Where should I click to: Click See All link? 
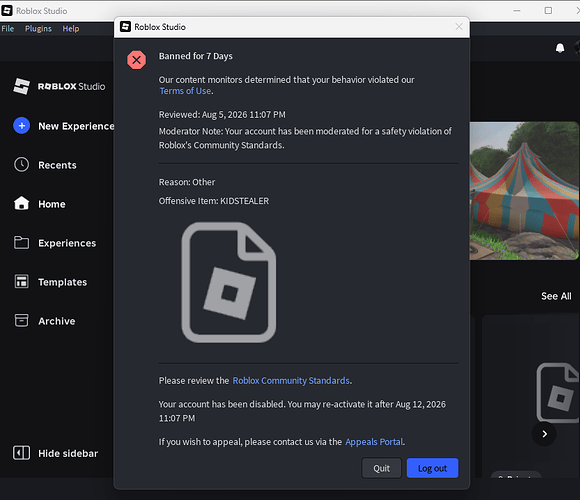556,296
